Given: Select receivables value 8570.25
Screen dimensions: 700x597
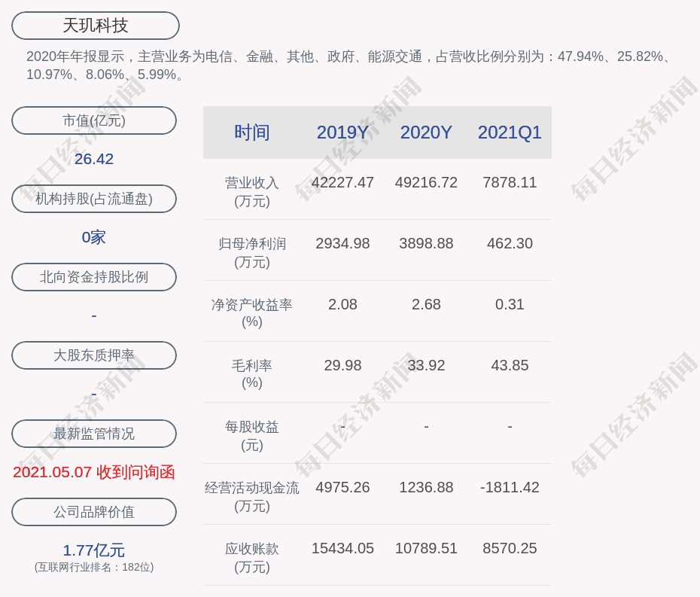Looking at the screenshot, I should coord(510,548).
